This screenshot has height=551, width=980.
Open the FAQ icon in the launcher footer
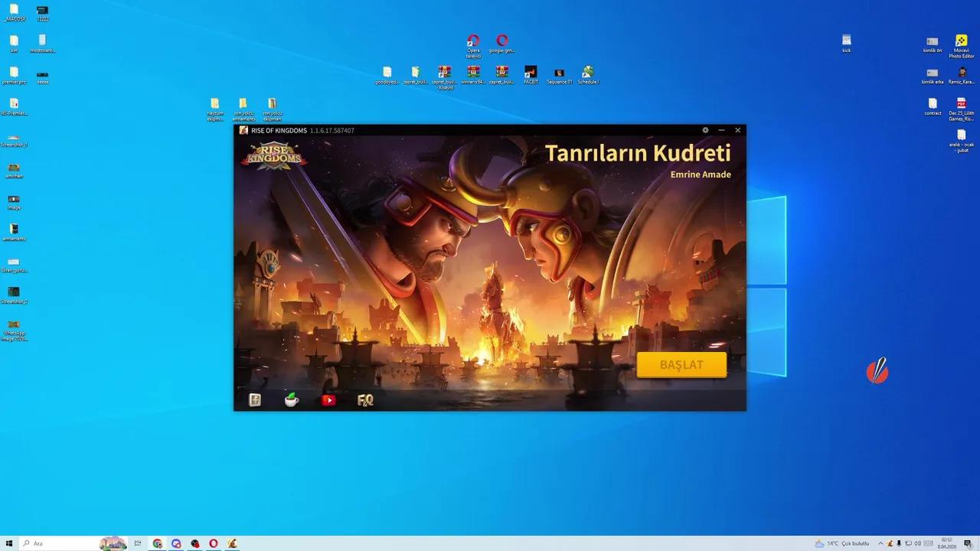365,399
